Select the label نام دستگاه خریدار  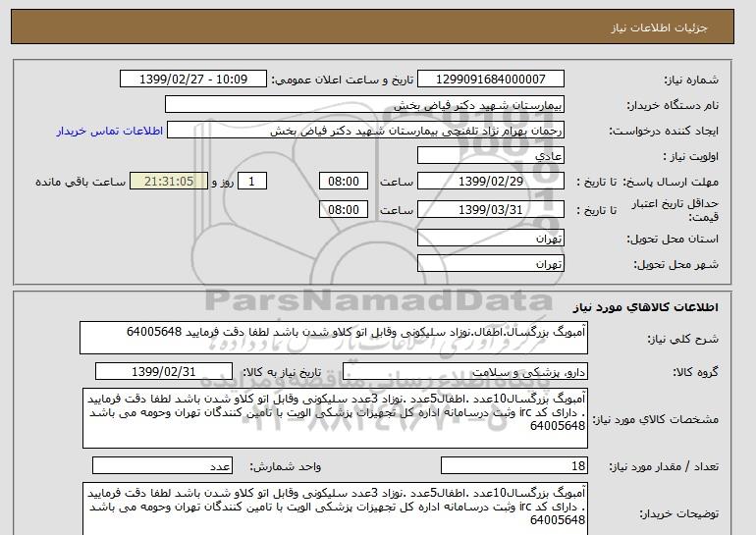pos(673,105)
